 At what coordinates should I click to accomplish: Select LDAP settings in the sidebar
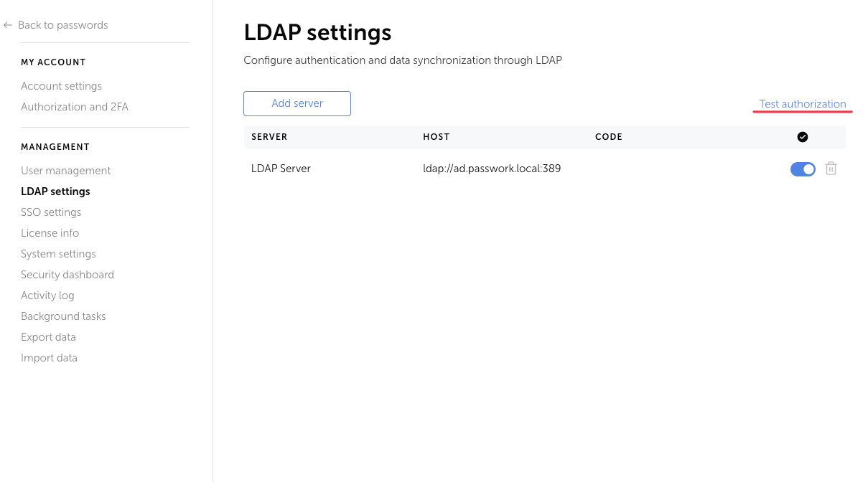(55, 191)
